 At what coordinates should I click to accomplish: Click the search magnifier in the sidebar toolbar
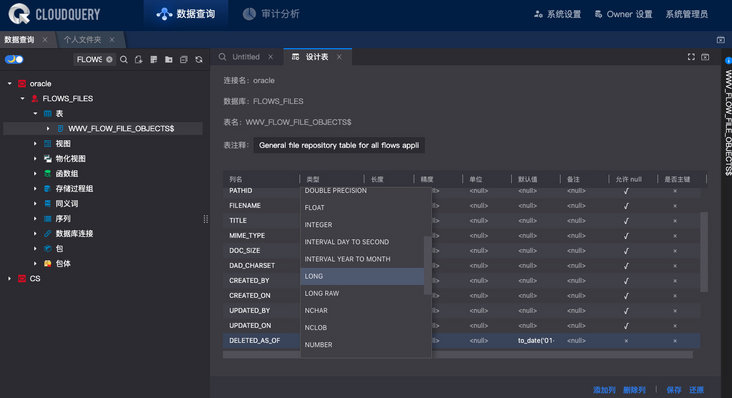[x=124, y=59]
